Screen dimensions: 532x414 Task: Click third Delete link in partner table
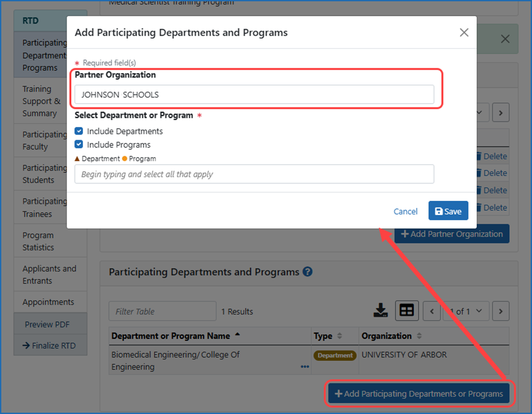492,190
